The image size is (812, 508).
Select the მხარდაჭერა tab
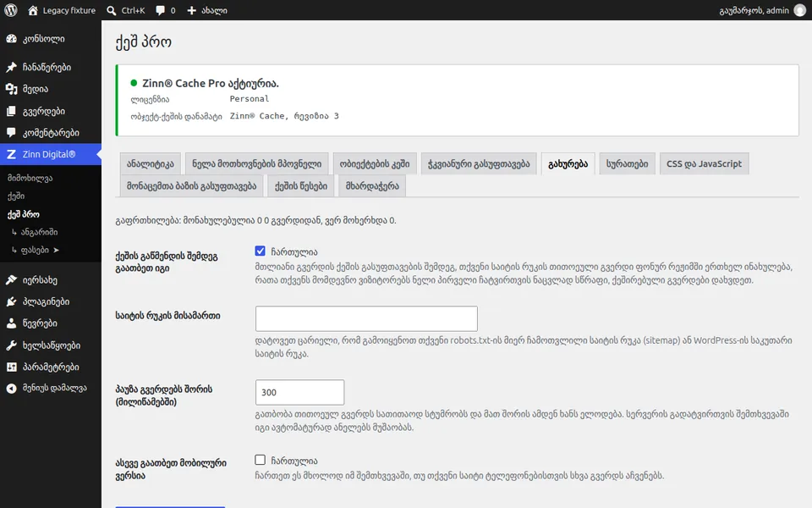[372, 186]
